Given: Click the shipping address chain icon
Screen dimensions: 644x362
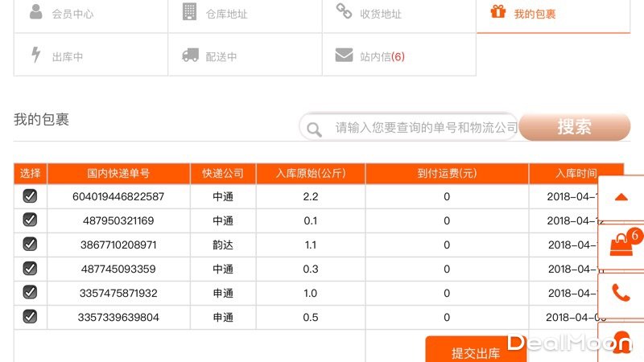Looking at the screenshot, I should 344,12.
